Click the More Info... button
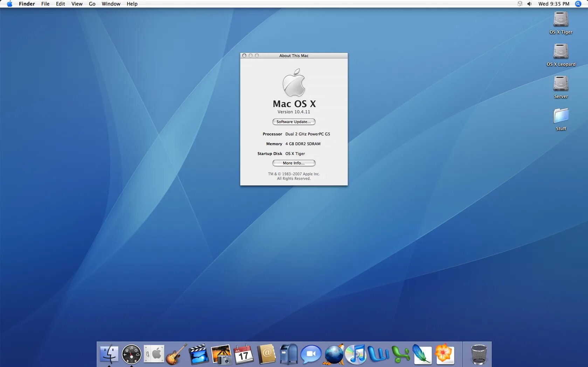This screenshot has height=367, width=588. click(x=294, y=163)
